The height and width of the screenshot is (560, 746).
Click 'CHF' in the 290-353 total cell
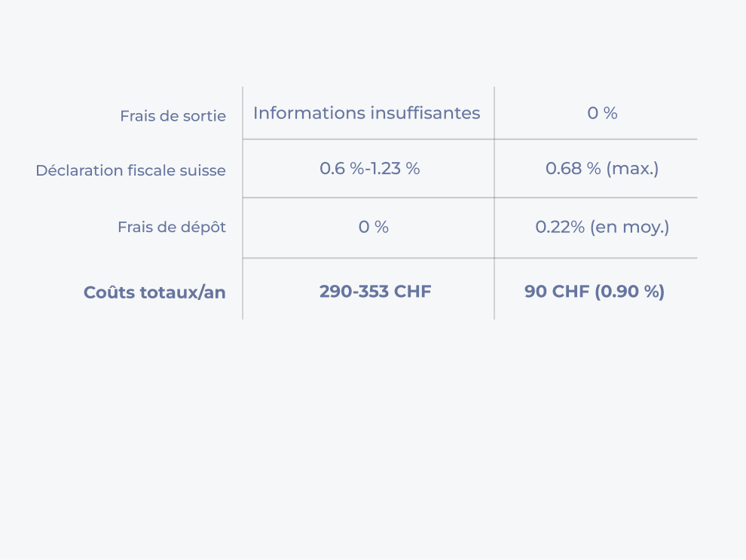click(x=413, y=292)
